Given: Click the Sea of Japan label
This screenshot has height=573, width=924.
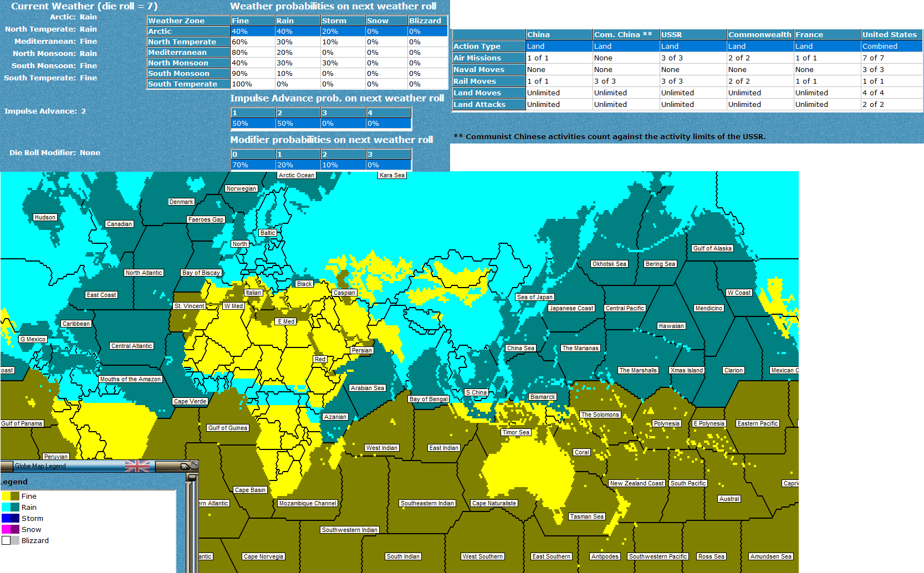Looking at the screenshot, I should 535,297.
